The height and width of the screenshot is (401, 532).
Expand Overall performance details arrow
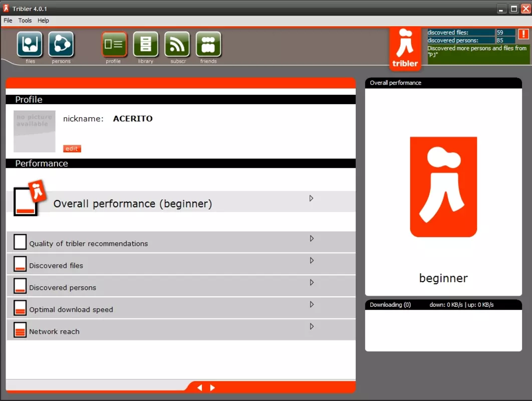coord(311,198)
